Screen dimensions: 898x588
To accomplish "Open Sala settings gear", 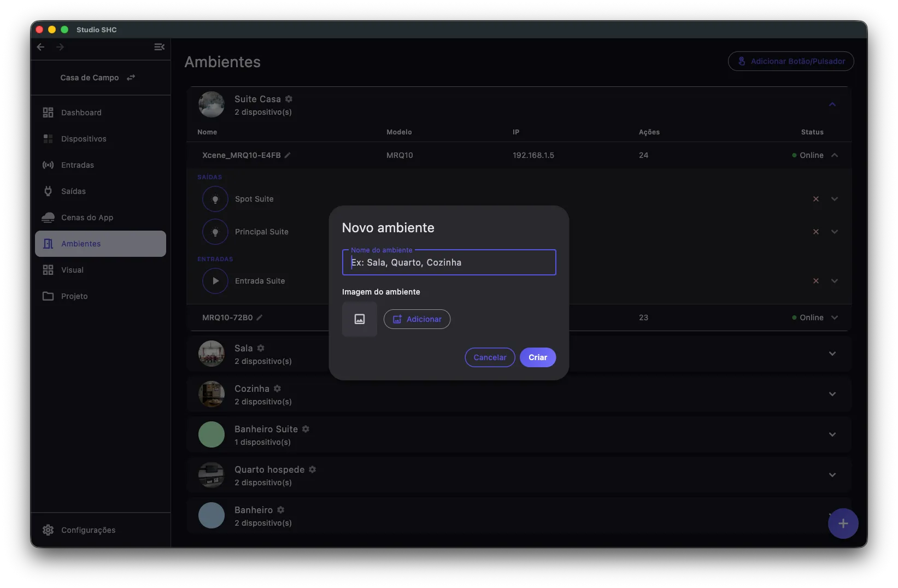I will coord(261,348).
